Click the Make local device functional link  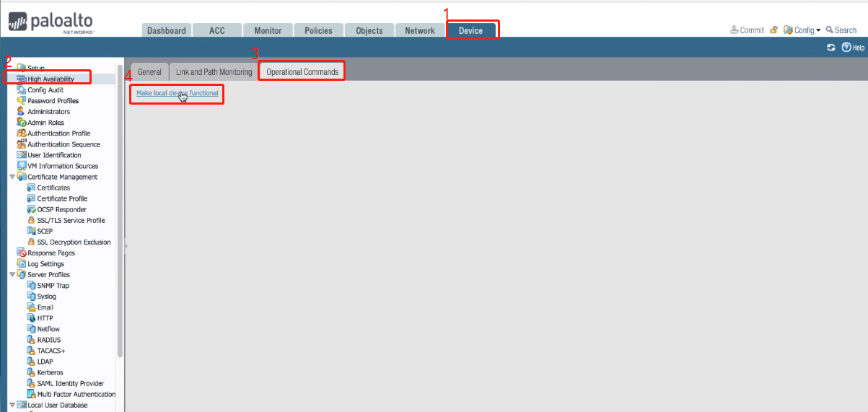[x=177, y=93]
